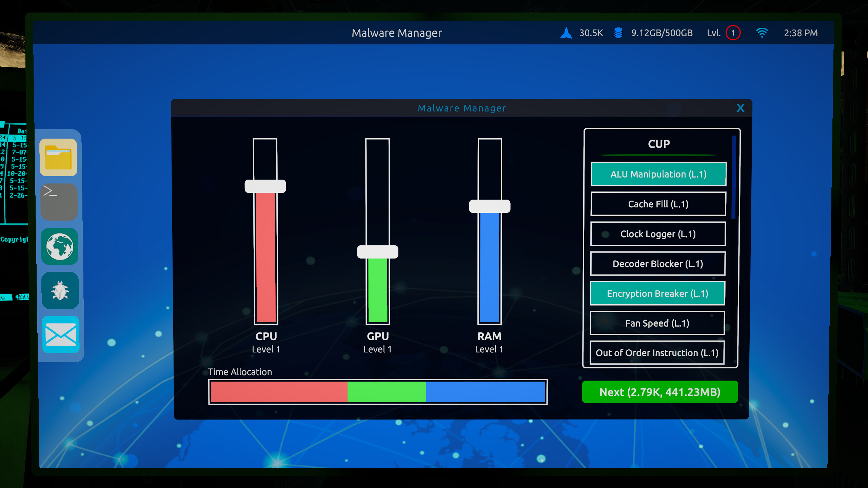Click the scrollbar in the CUP panel
The image size is (868, 488).
coord(734,176)
